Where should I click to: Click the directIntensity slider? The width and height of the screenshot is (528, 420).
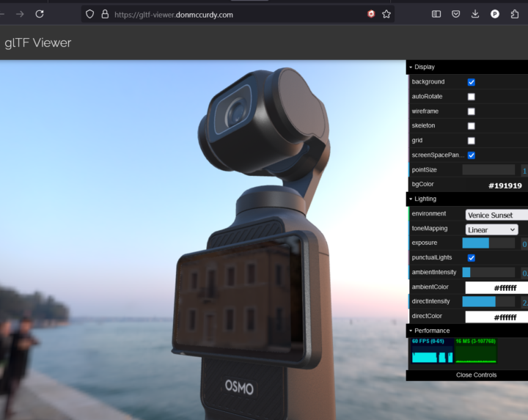pyautogui.click(x=488, y=301)
